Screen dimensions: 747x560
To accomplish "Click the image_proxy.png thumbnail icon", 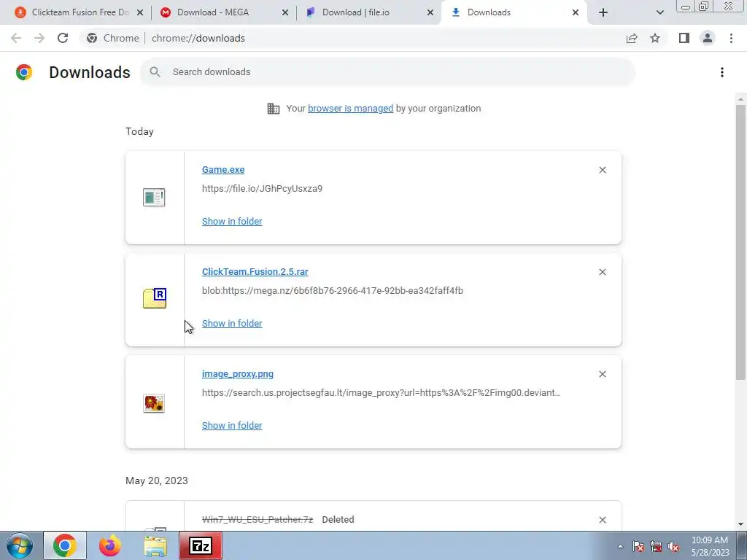I will point(154,403).
